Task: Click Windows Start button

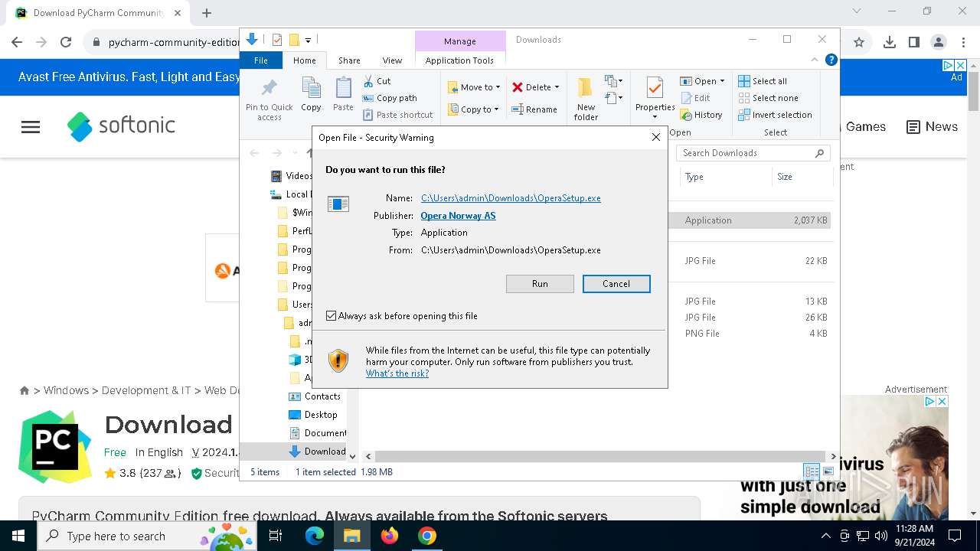Action: 18,536
